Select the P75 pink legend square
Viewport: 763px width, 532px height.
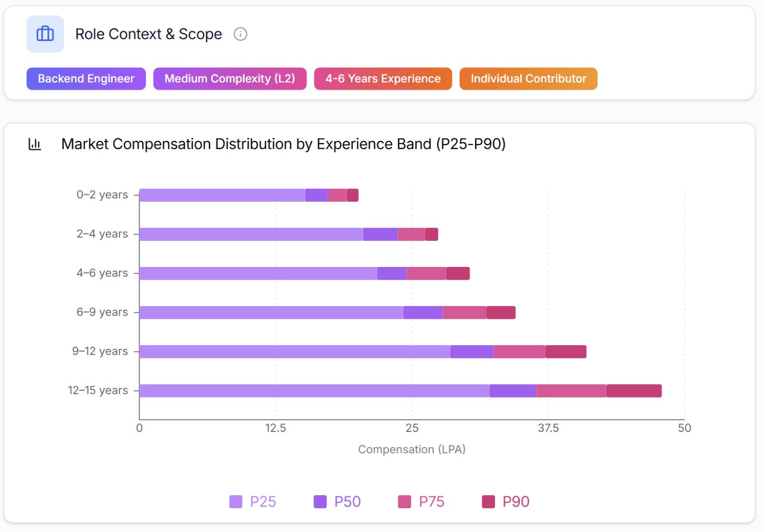403,501
